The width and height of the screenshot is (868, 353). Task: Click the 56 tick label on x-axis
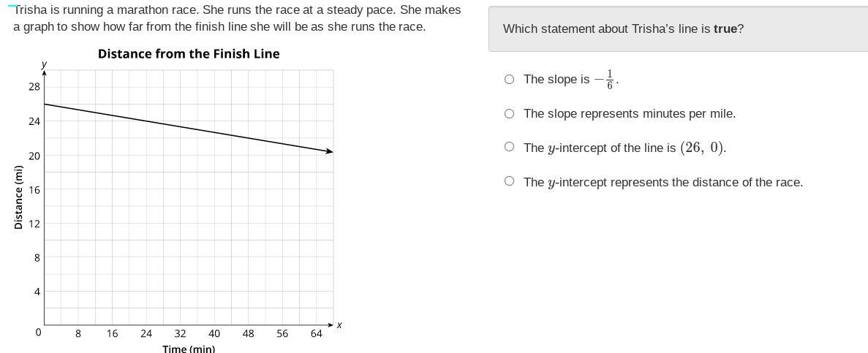[282, 334]
